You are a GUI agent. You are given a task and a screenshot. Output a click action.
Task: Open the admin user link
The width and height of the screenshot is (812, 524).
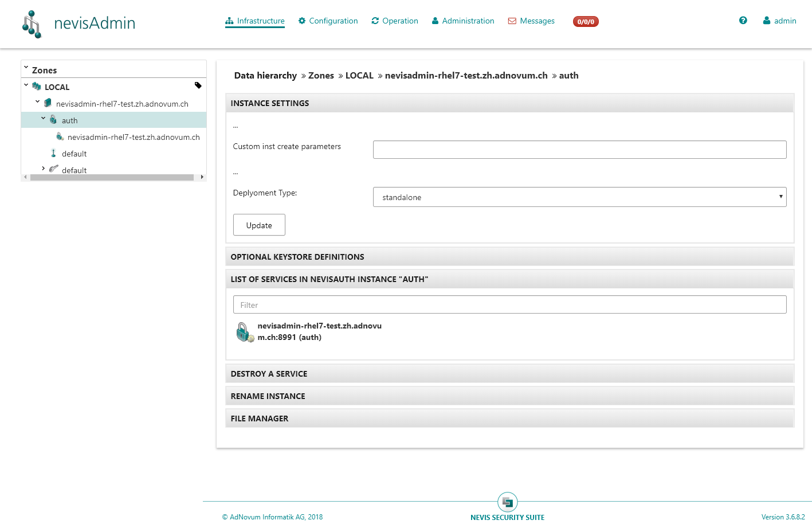[x=779, y=21]
